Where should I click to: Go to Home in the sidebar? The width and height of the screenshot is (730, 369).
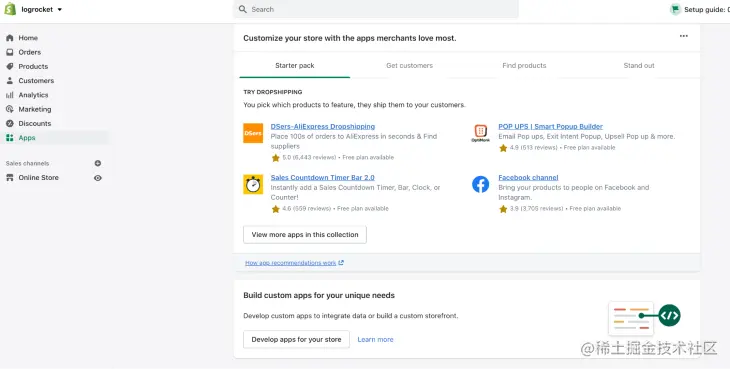28,38
